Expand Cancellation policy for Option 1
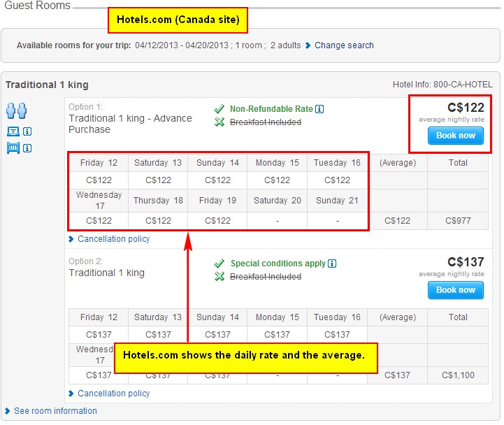This screenshot has width=504, height=425. pyautogui.click(x=113, y=239)
